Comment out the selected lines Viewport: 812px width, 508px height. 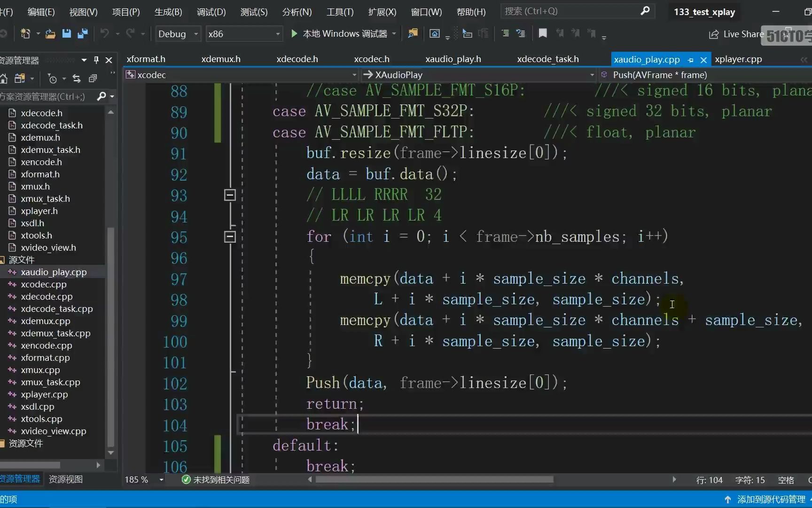[x=505, y=34]
